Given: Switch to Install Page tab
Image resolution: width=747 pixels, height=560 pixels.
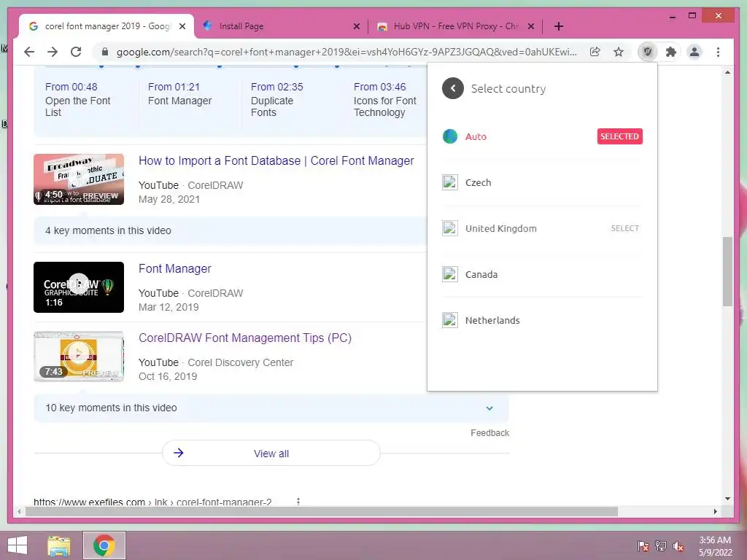Looking at the screenshot, I should tap(281, 26).
